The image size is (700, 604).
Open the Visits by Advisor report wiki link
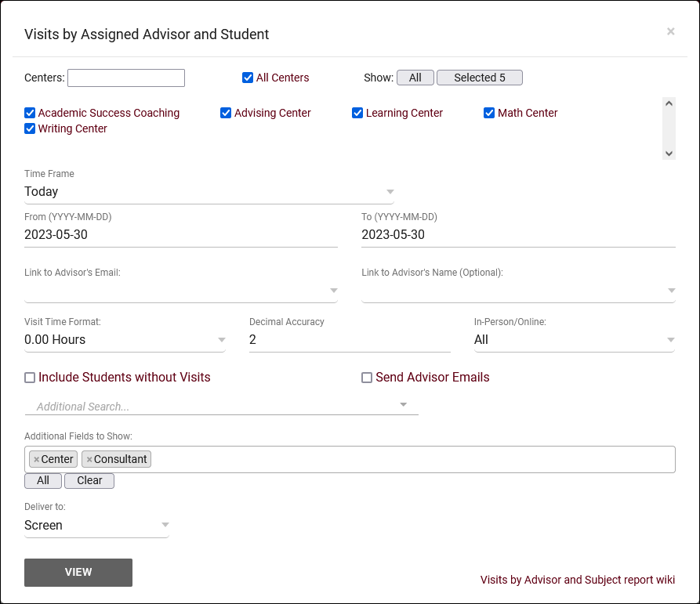[577, 580]
